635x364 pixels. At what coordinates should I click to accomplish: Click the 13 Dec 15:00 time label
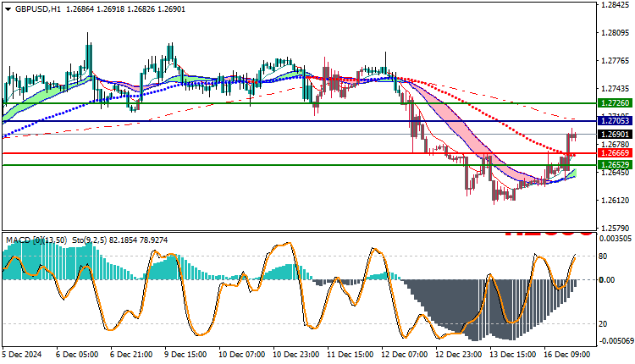coord(513,355)
